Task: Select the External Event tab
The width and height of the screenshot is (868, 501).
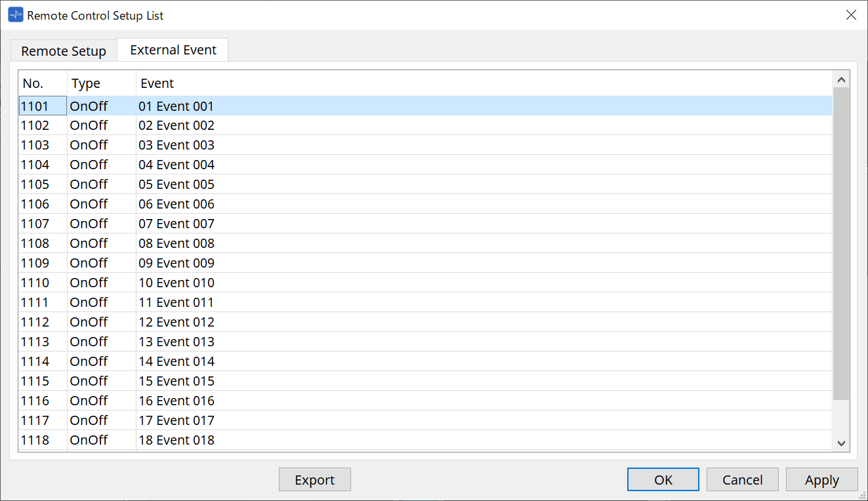Action: point(172,49)
